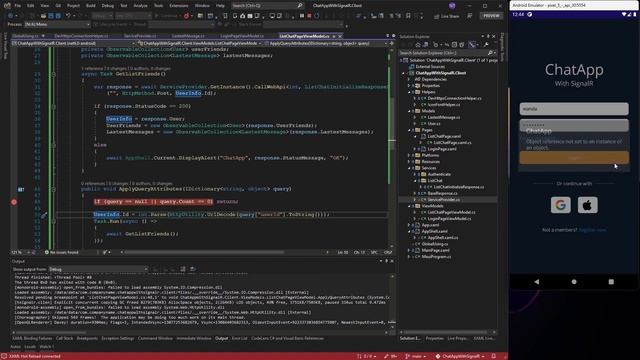Click the Stop Debugging red square
This screenshot has width=640, height=360.
click(x=309, y=16)
